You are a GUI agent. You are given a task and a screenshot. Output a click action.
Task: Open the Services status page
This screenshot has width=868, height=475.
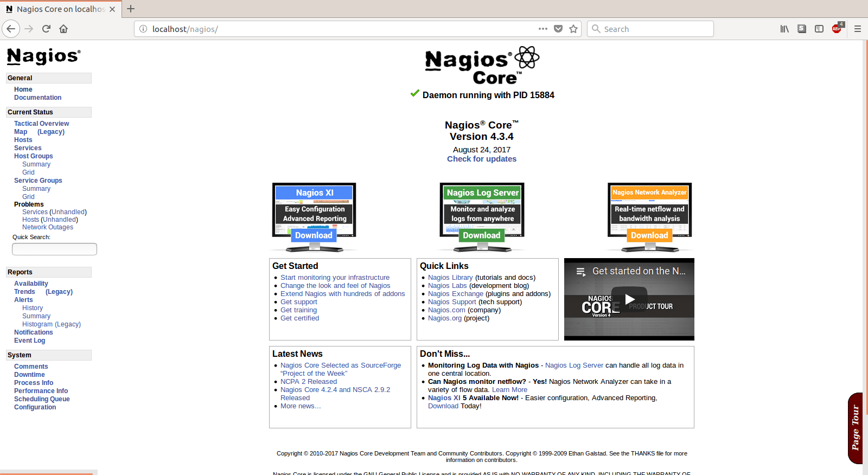[28, 148]
